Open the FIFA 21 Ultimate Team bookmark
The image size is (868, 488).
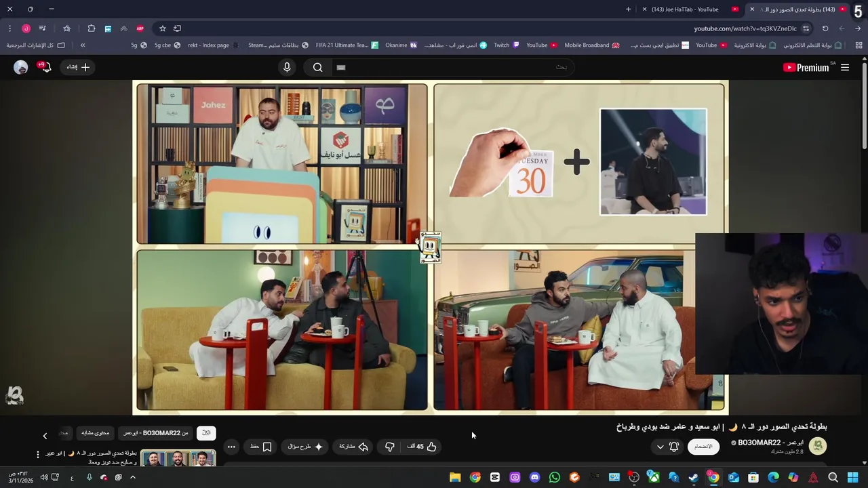(347, 45)
